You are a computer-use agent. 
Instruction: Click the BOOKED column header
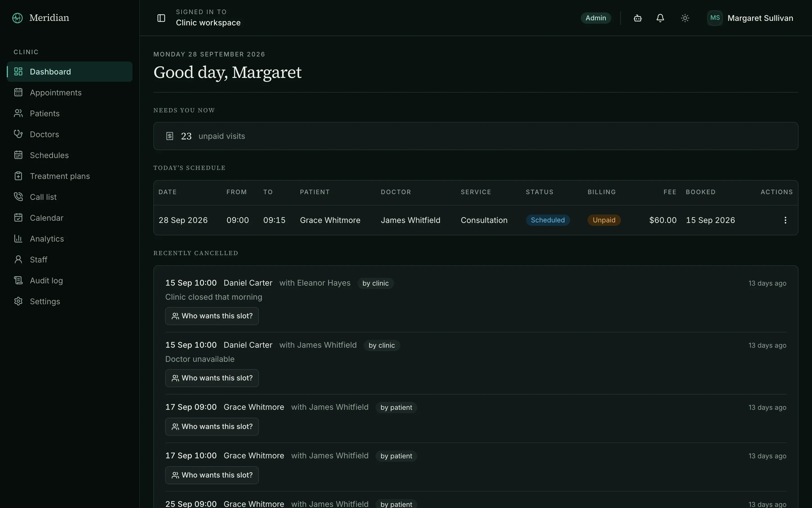coord(701,192)
